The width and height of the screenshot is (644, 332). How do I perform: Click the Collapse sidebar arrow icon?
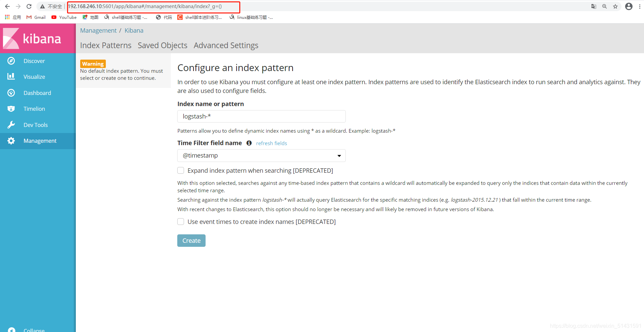tap(11, 330)
